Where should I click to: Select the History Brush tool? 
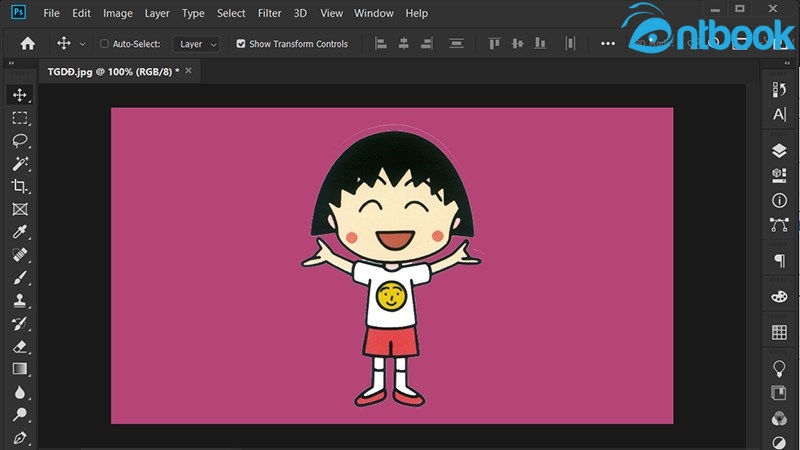coord(20,323)
